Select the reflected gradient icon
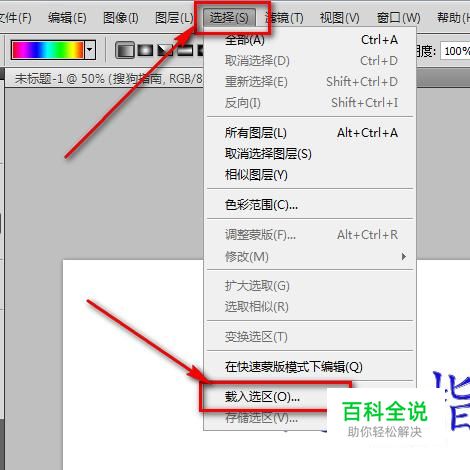This screenshot has width=470, height=470. (185, 50)
